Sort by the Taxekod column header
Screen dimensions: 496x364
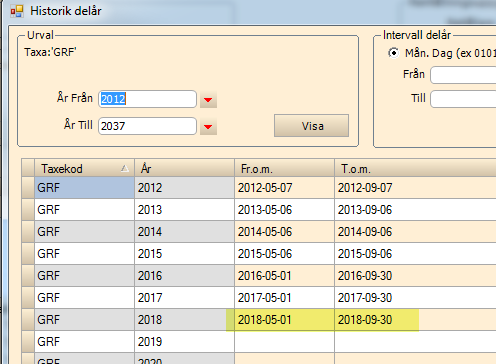point(84,168)
